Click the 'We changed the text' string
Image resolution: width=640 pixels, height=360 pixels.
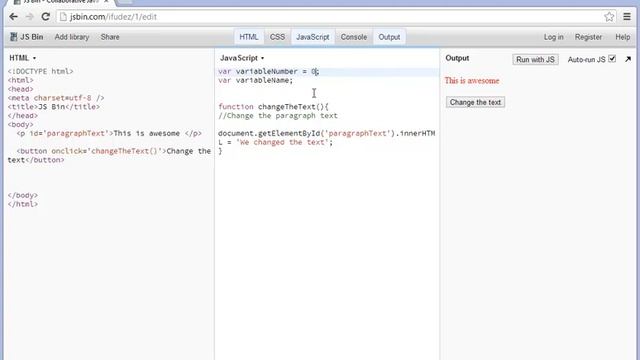pyautogui.click(x=282, y=142)
